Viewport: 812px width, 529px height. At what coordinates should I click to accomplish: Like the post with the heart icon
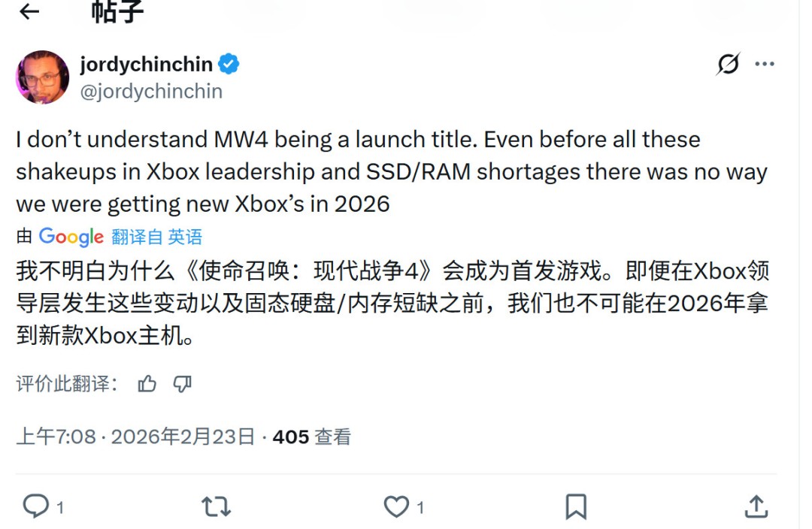(397, 507)
